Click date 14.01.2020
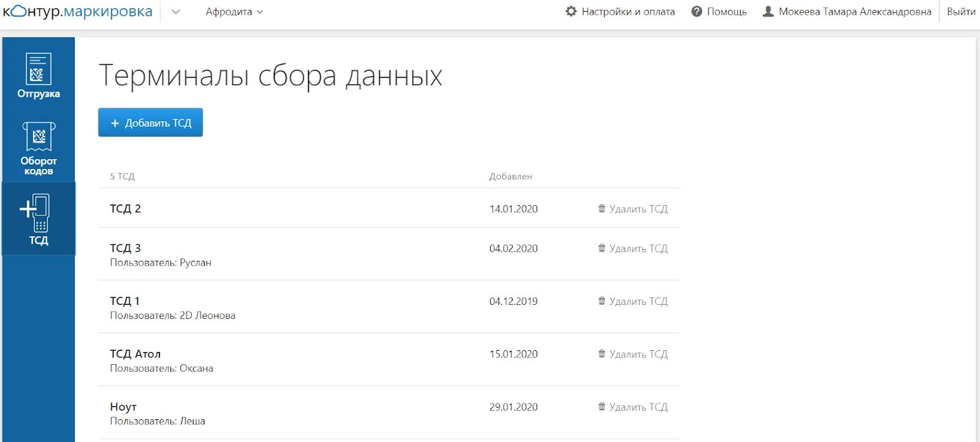This screenshot has width=980, height=442. [513, 209]
